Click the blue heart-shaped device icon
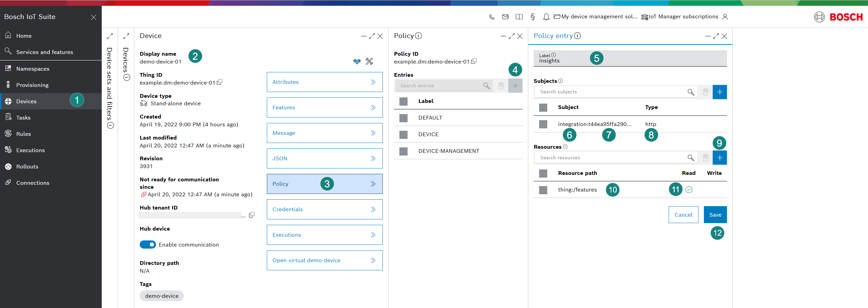 point(357,61)
